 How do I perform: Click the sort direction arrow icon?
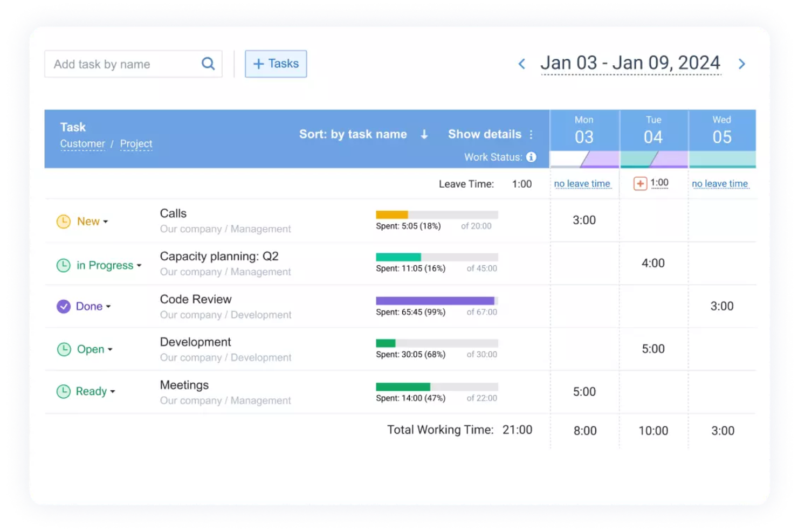coord(425,134)
